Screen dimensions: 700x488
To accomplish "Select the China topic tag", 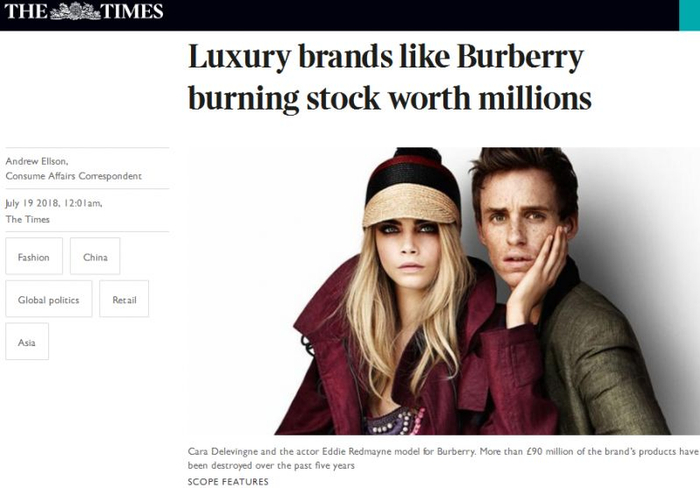I will click(x=95, y=256).
